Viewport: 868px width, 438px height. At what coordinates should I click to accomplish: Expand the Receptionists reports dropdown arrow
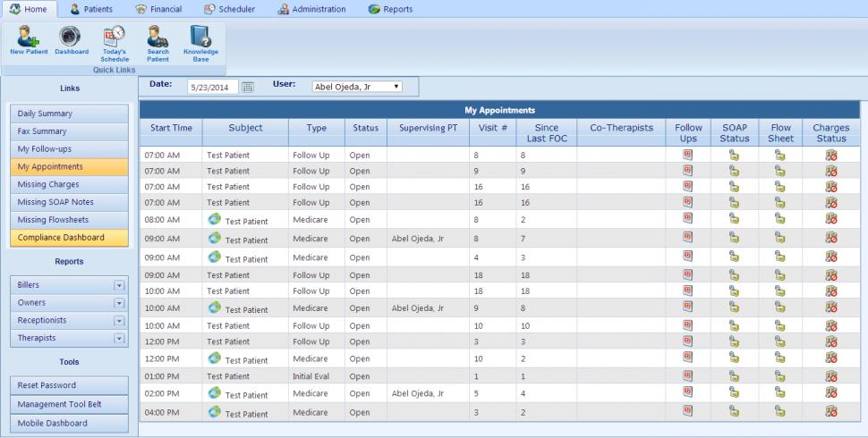click(x=118, y=321)
